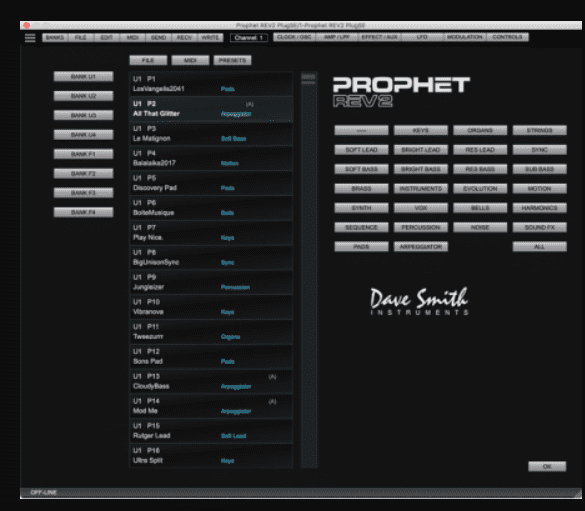Select preset U1 P8 BigUnisonSync
The height and width of the screenshot is (511, 585).
211,257
